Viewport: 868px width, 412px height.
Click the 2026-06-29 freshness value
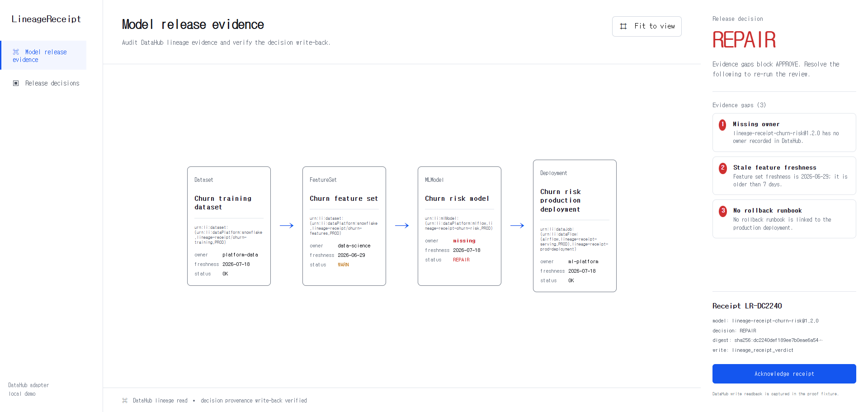tap(351, 256)
